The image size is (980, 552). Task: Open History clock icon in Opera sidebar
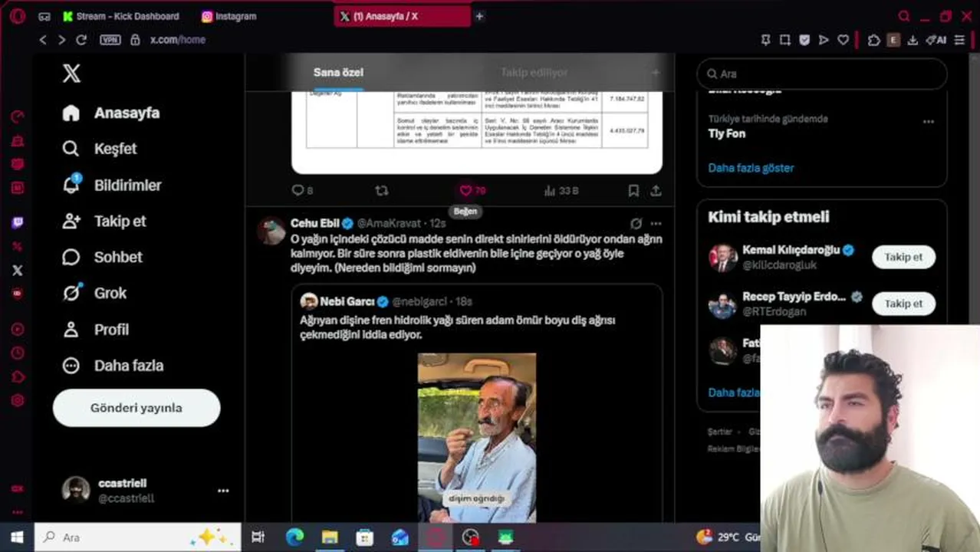tap(17, 353)
